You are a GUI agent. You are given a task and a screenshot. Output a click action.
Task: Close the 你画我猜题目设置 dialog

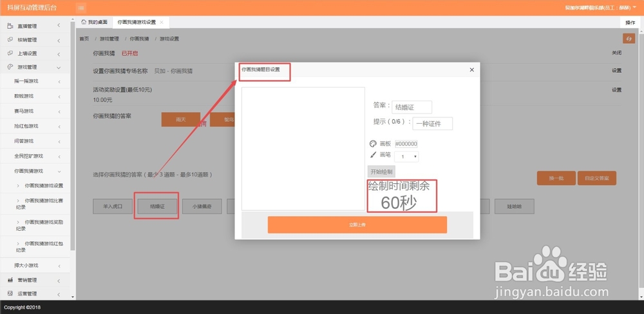click(471, 70)
